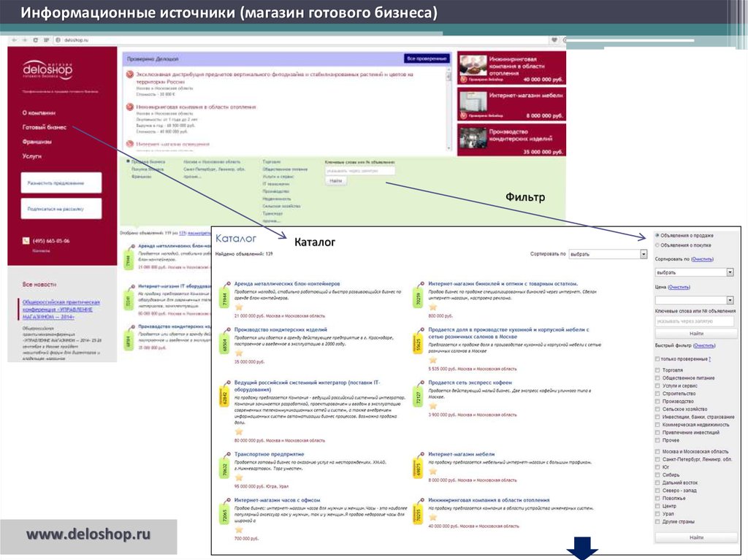Check the только проверенные checkbox

coord(657,359)
